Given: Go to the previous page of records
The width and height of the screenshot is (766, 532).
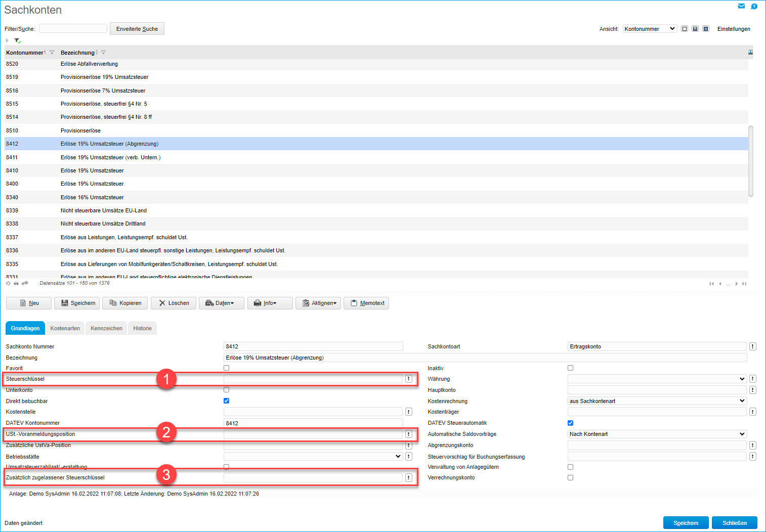Looking at the screenshot, I should tap(720, 284).
